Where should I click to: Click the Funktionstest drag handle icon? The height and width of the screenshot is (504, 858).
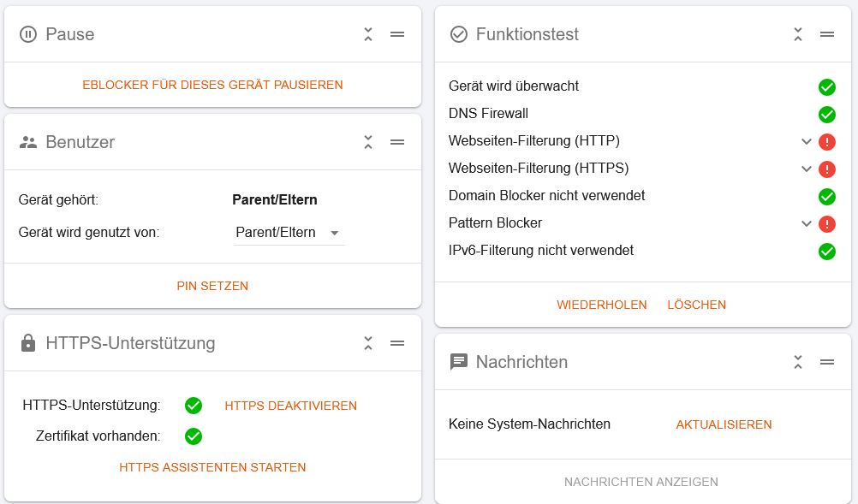[827, 34]
